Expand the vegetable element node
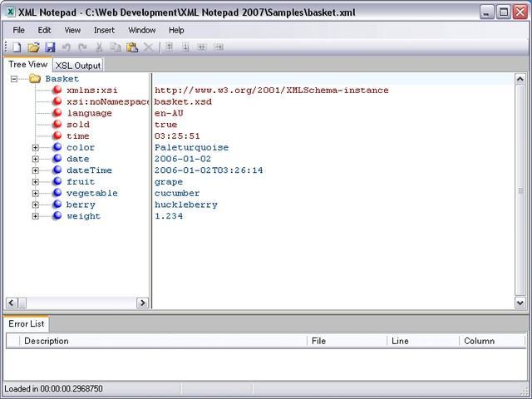The height and width of the screenshot is (399, 532). tap(35, 194)
